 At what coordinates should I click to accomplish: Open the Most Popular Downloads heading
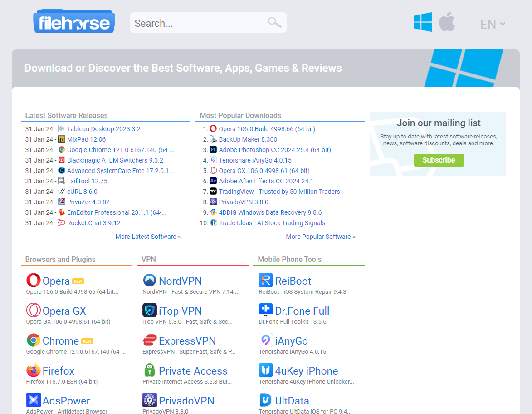click(x=240, y=115)
